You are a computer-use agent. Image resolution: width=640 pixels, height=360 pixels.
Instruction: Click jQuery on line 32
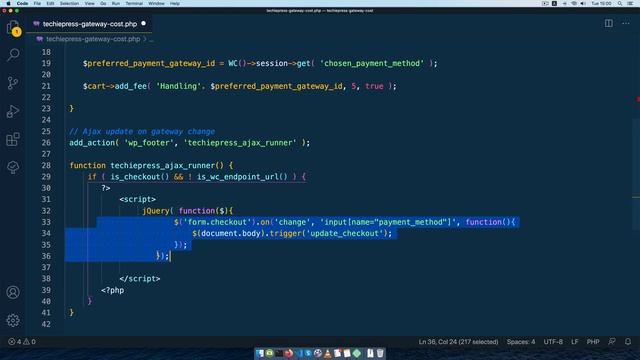[x=156, y=211]
